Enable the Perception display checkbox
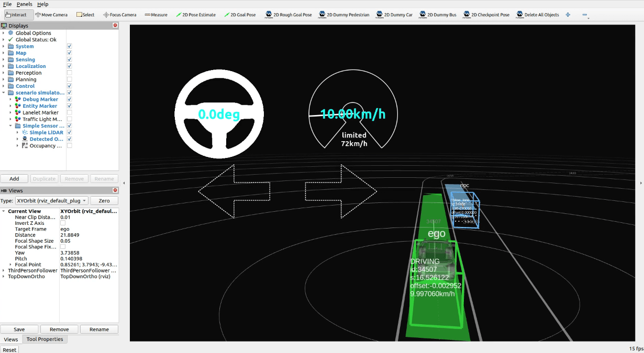Screen dimensions: 644x353 coord(69,73)
